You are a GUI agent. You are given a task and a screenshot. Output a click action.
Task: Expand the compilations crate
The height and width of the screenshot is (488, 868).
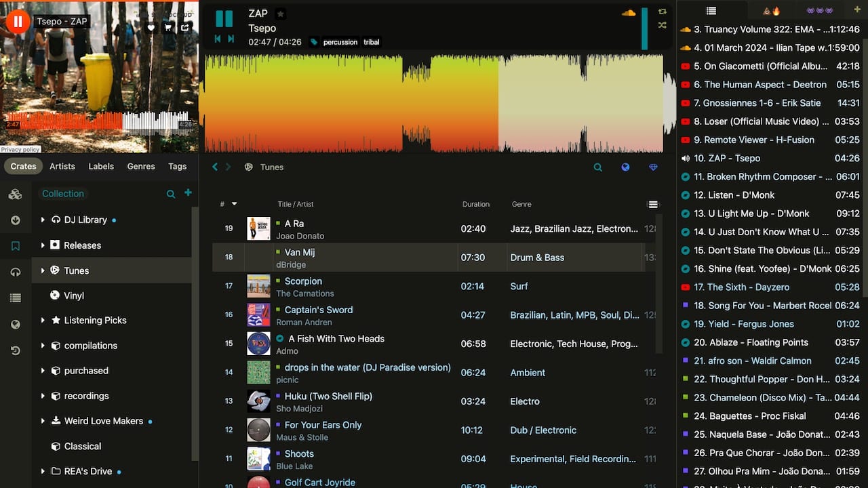[x=43, y=345]
